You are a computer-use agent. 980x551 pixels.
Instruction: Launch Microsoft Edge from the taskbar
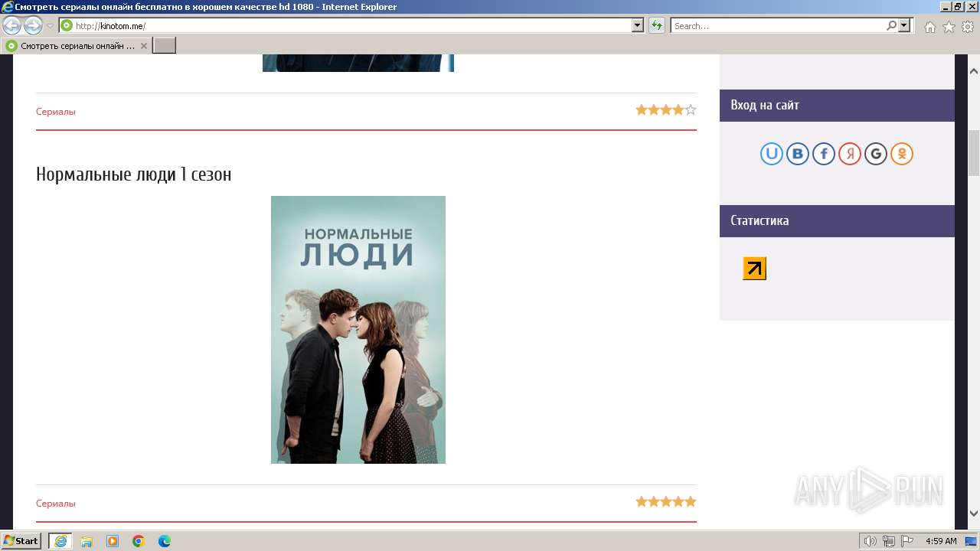165,541
